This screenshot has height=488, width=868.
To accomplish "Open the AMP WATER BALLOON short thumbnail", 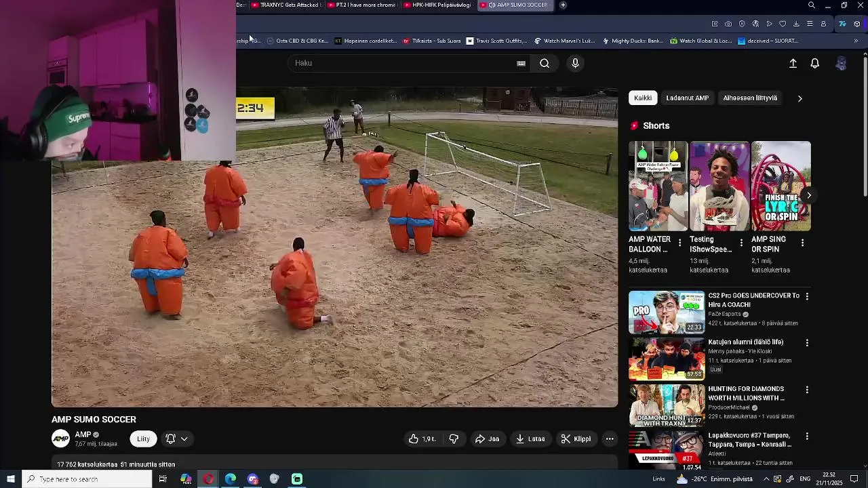I will [x=658, y=186].
